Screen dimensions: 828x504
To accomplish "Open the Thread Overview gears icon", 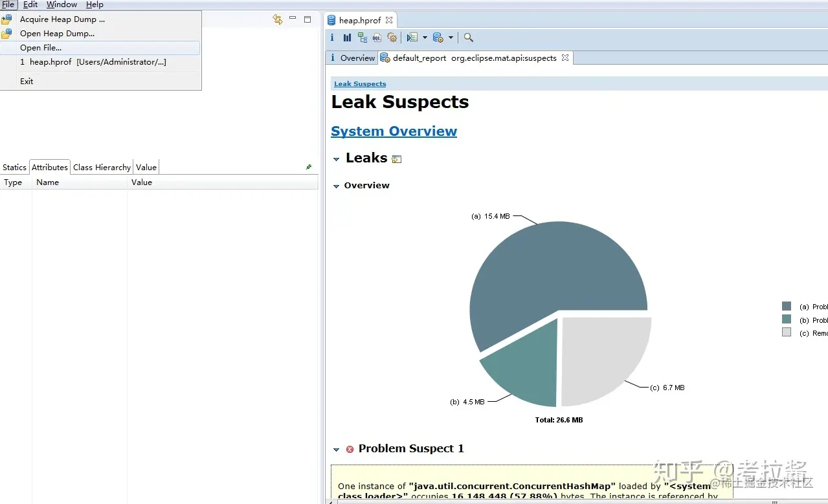I will pos(392,38).
